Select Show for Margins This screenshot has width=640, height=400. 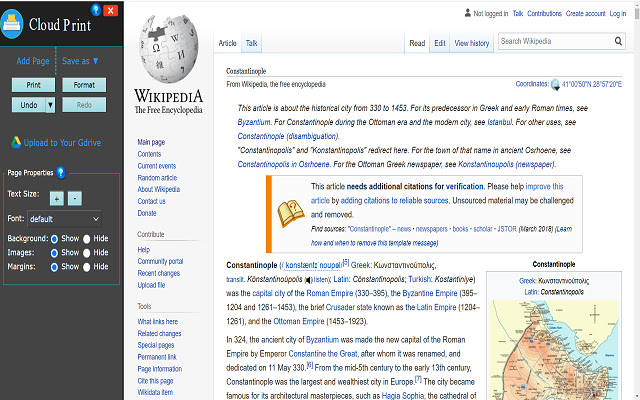(x=54, y=267)
